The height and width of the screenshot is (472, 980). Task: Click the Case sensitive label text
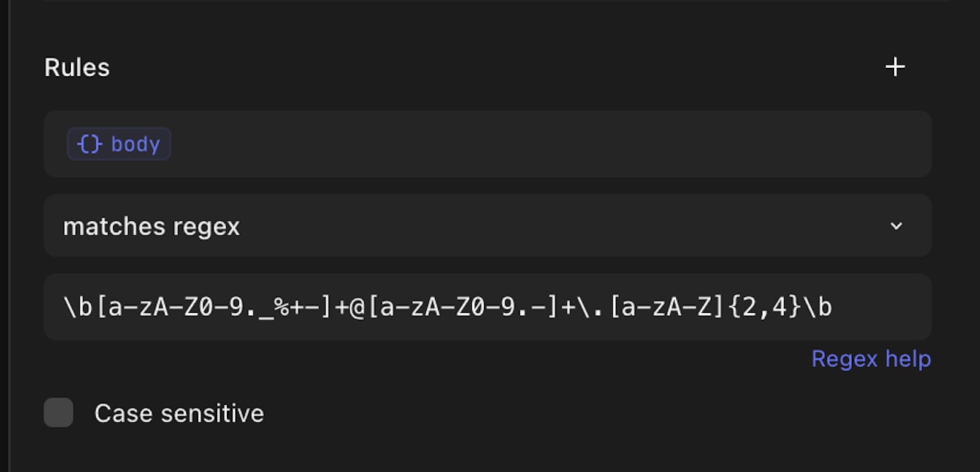pos(179,413)
